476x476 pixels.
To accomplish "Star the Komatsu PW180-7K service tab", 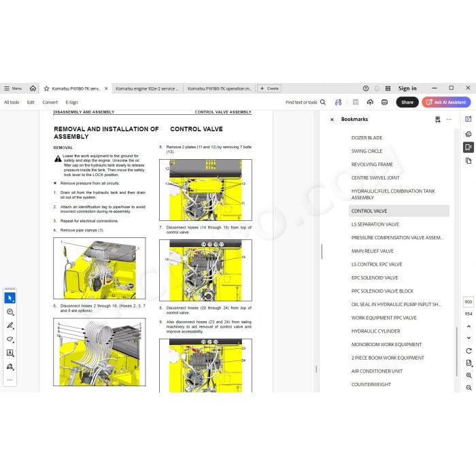I will [46, 88].
